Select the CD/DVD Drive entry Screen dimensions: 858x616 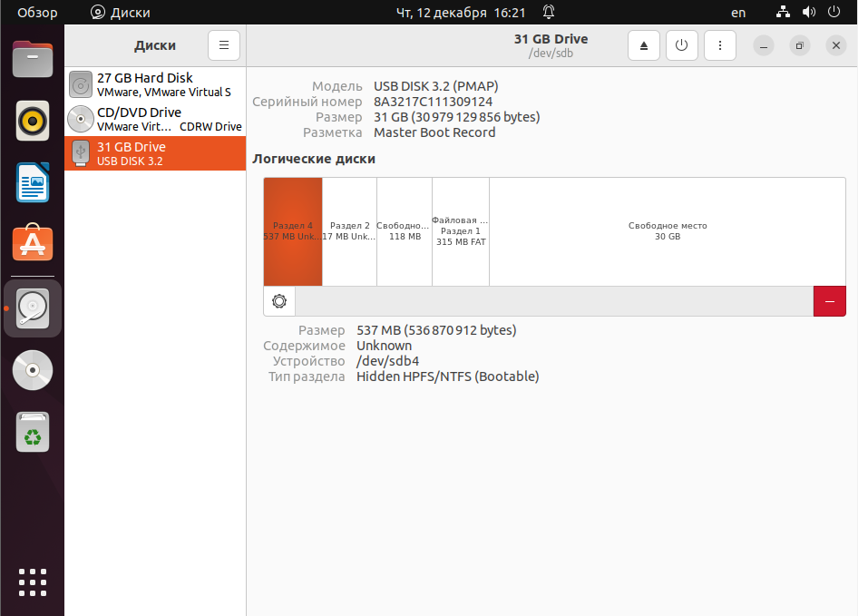pos(155,120)
